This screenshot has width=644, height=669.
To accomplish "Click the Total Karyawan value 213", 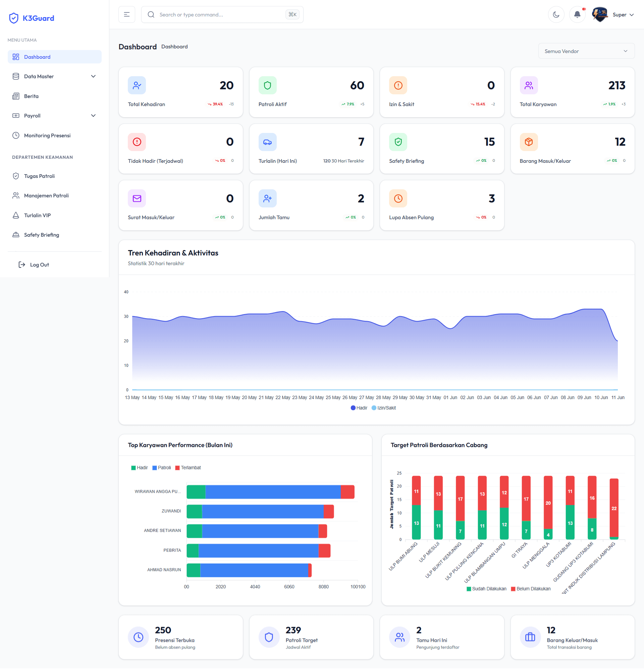I will point(617,85).
